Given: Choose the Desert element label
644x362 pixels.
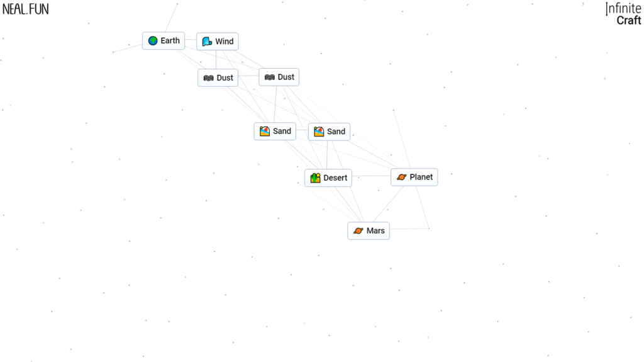Looking at the screenshot, I should [335, 178].
